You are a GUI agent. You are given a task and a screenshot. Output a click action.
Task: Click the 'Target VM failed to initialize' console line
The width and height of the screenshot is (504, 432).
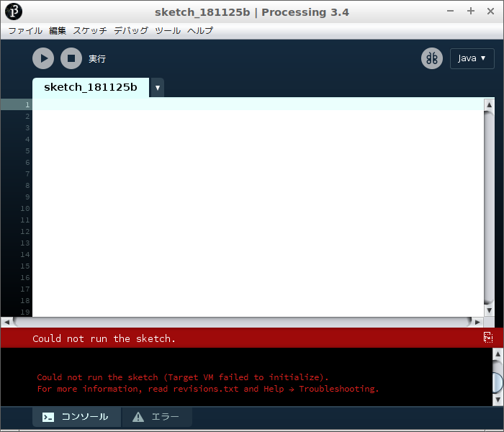183,377
